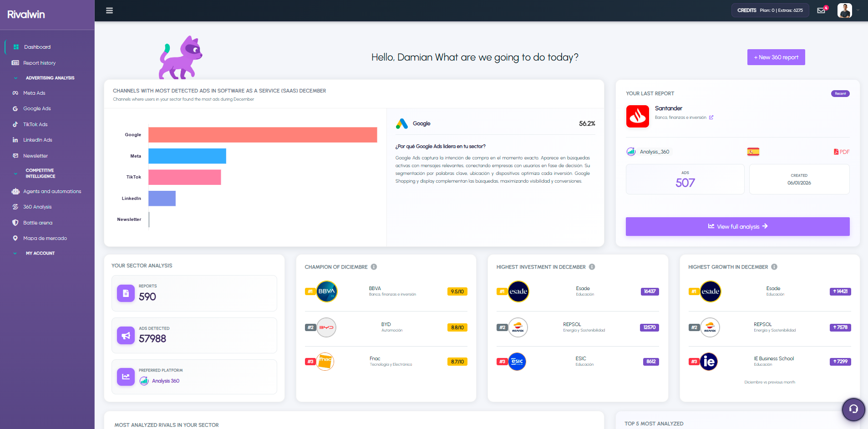Screen dimensions: 868x429
Task: Click the IE Business School logo
Action: click(709, 362)
